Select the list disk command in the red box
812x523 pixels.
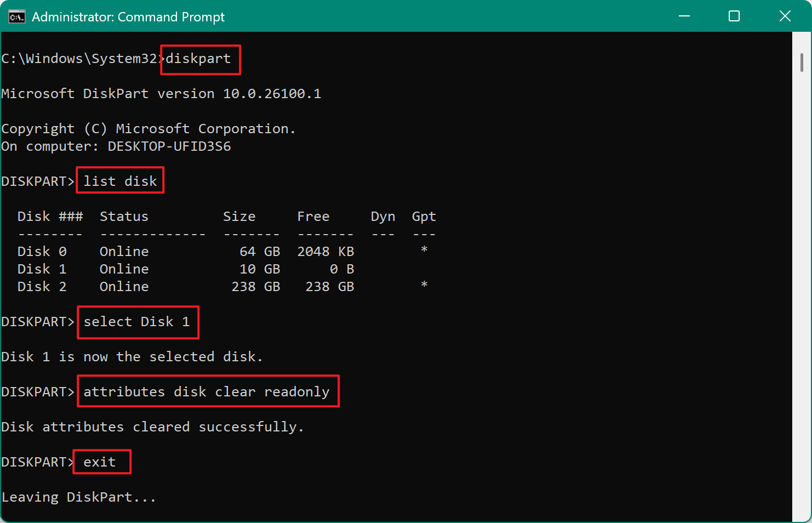119,180
